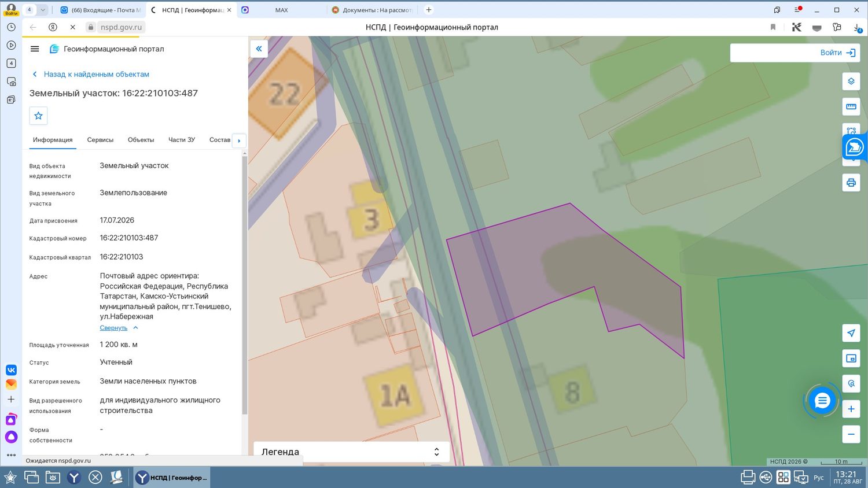
Task: Select cadastral number 16:22:210103:487 value
Action: [x=129, y=238]
